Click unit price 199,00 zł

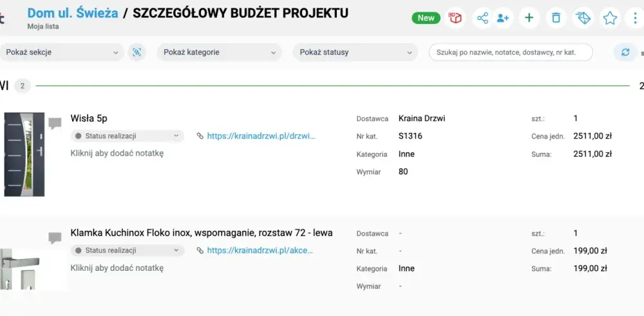pyautogui.click(x=590, y=251)
